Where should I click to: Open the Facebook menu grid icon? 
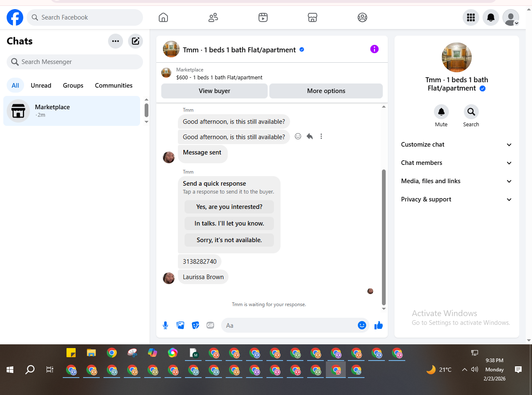coord(471,17)
